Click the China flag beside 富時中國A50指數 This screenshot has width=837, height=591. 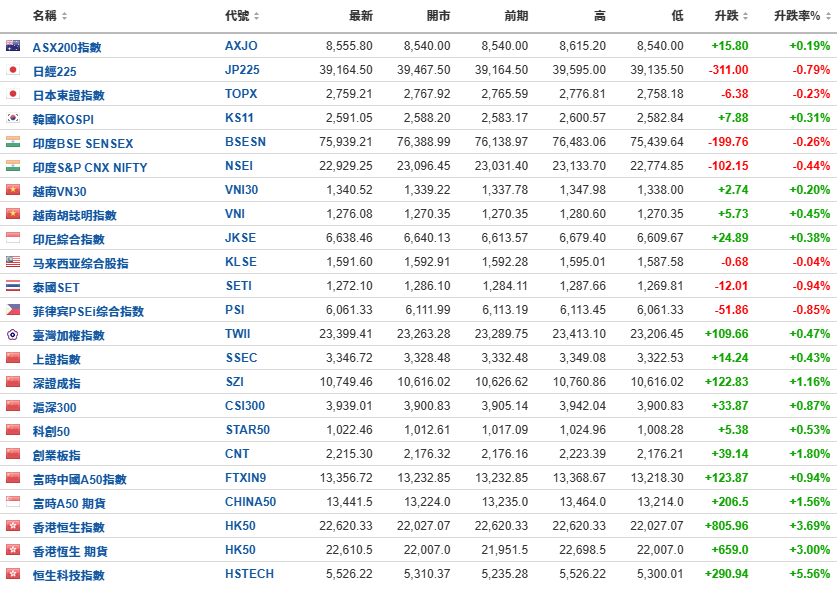13,478
